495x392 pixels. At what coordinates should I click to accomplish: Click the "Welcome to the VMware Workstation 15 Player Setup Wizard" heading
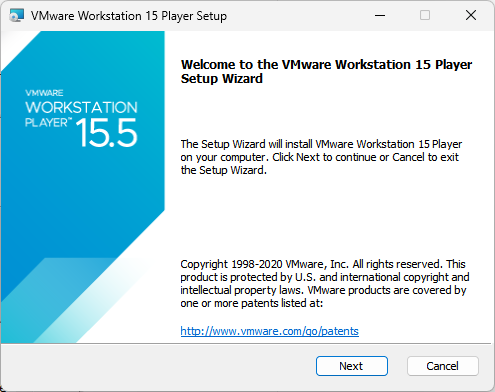tap(326, 71)
